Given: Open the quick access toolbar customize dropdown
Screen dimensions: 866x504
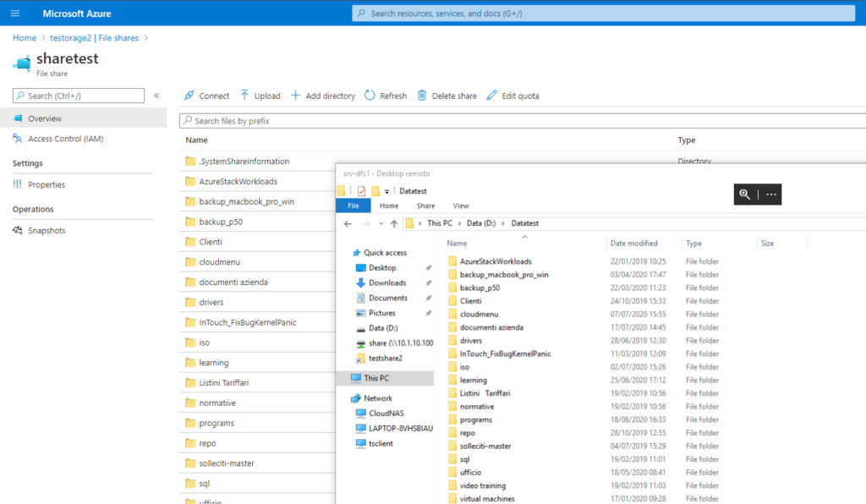Looking at the screenshot, I should pyautogui.click(x=386, y=192).
